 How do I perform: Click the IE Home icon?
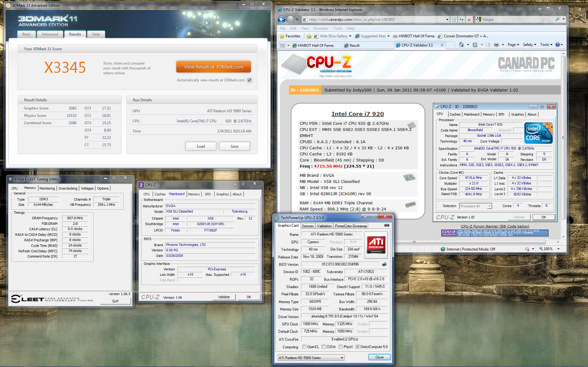462,45
